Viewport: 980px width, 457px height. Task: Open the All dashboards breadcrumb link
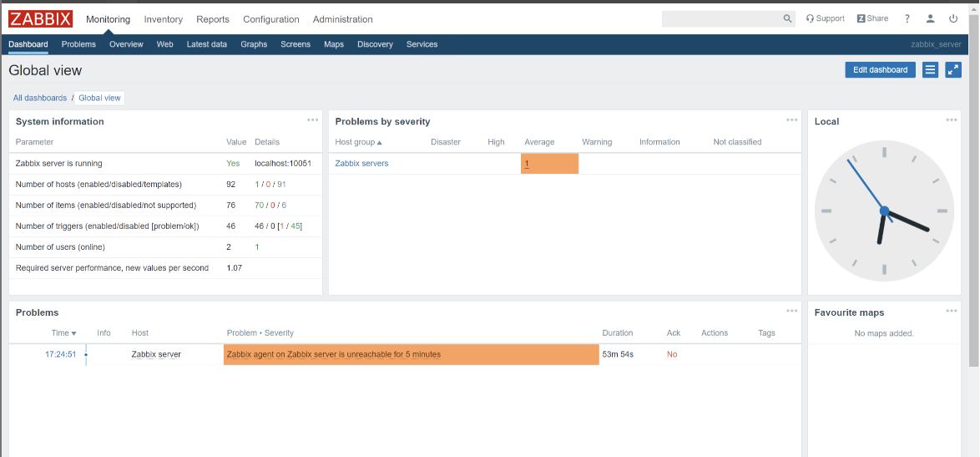click(x=40, y=98)
